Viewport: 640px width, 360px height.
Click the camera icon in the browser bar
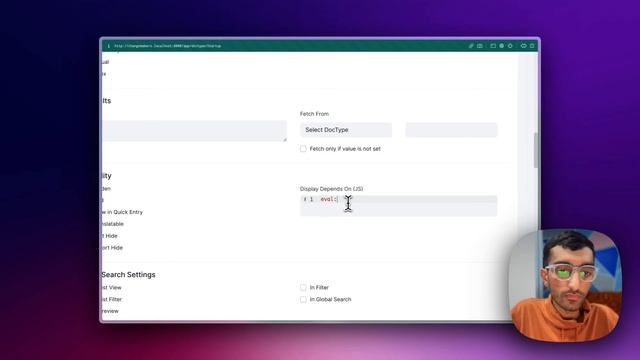pos(480,46)
